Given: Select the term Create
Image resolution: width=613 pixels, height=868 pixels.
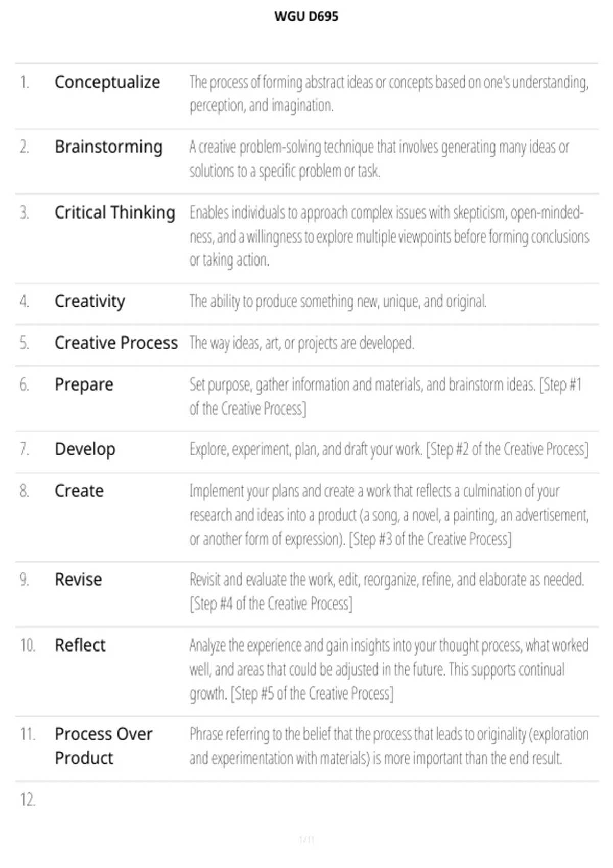Looking at the screenshot, I should (79, 491).
